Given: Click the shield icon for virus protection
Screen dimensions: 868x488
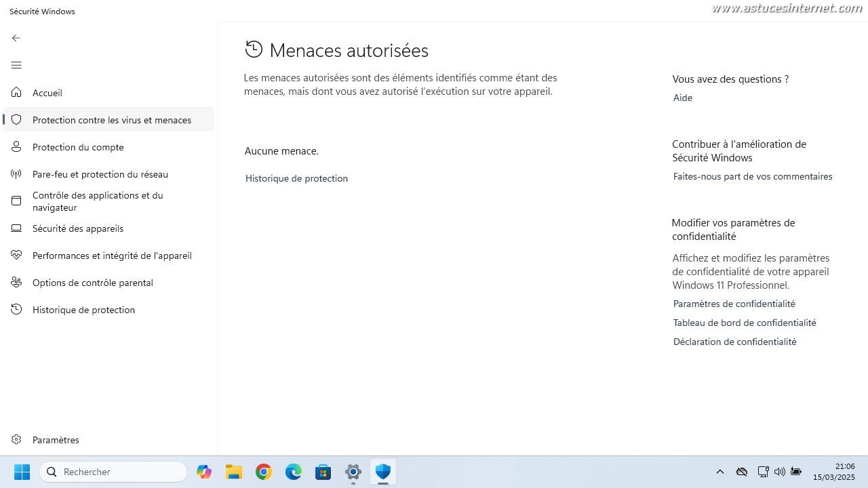Looking at the screenshot, I should coord(17,120).
